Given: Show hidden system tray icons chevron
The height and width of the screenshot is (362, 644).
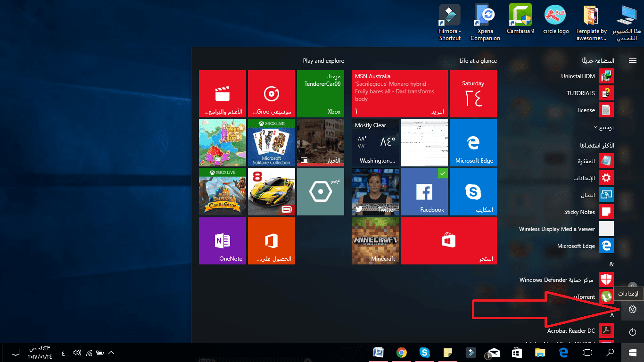Looking at the screenshot, I should 111,353.
